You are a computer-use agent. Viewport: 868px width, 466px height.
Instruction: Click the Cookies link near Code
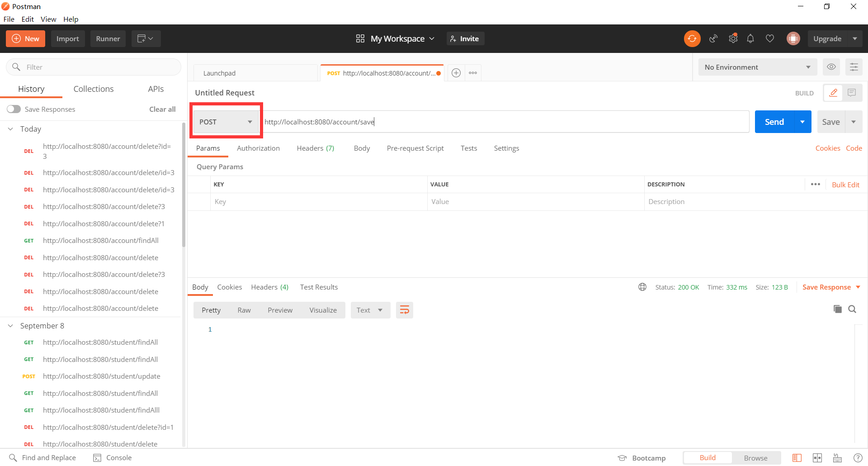(x=827, y=148)
